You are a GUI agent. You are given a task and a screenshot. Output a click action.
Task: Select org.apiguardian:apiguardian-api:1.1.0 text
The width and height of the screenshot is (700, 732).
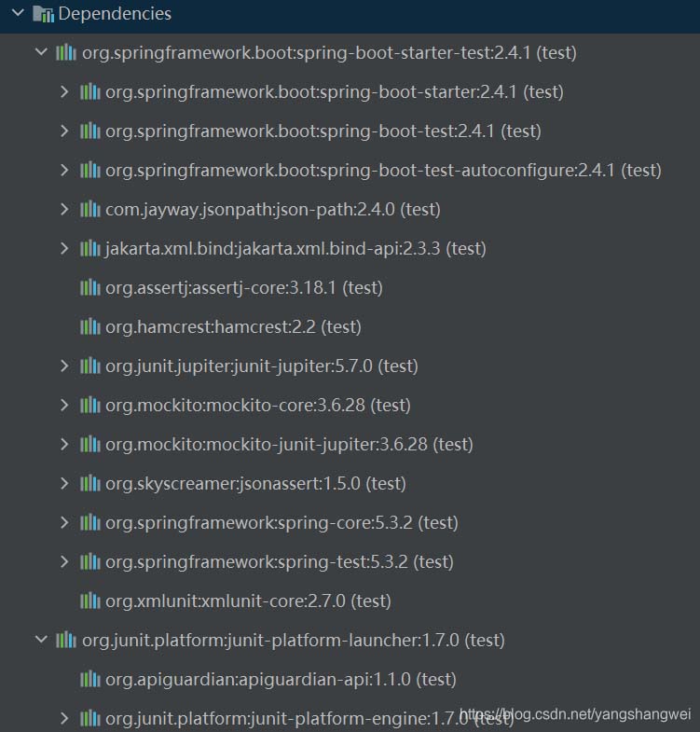pyautogui.click(x=281, y=680)
